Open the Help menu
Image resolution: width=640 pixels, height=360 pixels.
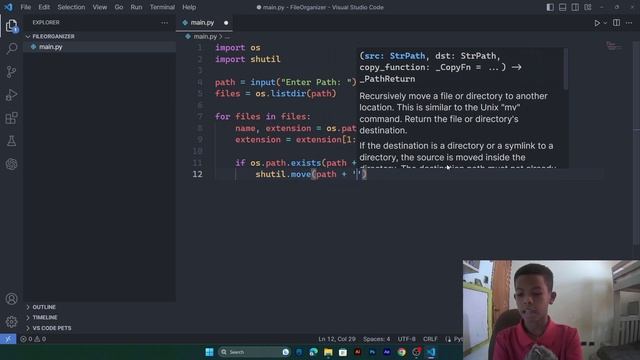189,7
